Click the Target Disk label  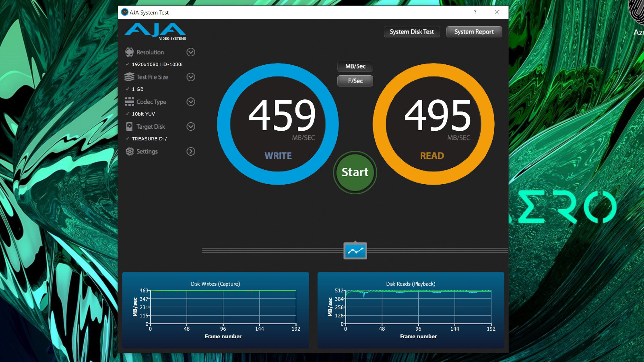pos(151,127)
